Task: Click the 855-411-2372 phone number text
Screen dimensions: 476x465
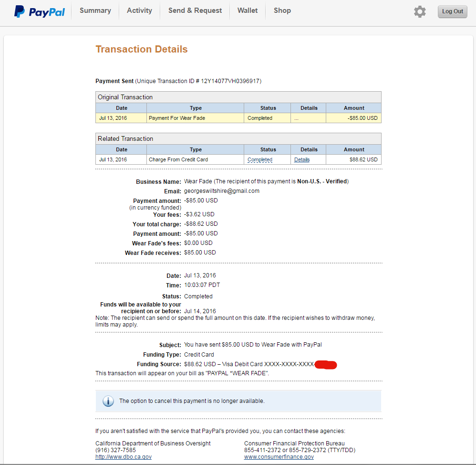Action: pyautogui.click(x=263, y=450)
